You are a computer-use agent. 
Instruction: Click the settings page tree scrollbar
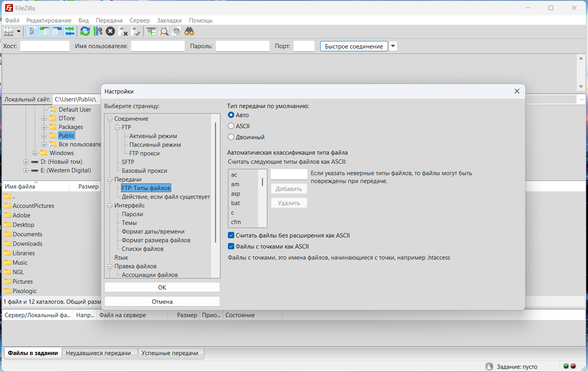coord(216,181)
